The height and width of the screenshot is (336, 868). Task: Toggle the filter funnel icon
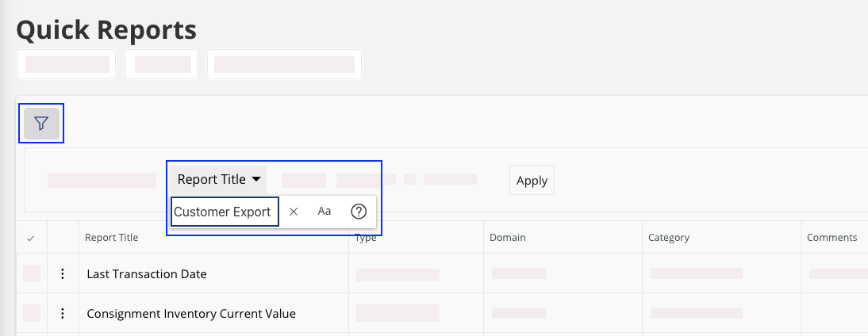pos(41,124)
